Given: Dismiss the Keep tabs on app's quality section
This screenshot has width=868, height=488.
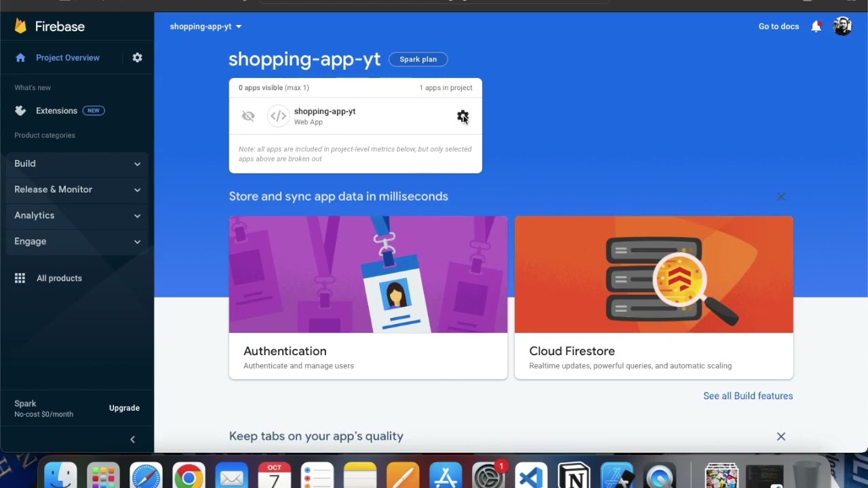Looking at the screenshot, I should (x=781, y=436).
